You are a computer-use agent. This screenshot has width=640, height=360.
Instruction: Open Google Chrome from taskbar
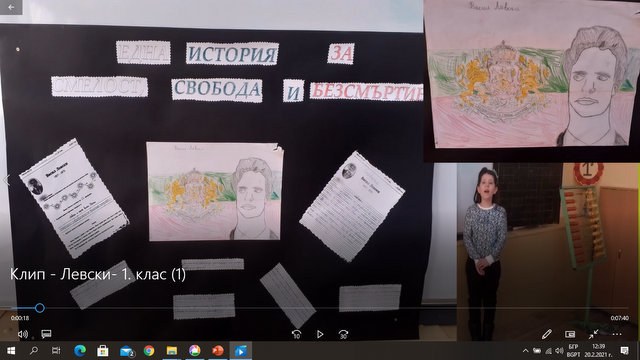click(149, 351)
